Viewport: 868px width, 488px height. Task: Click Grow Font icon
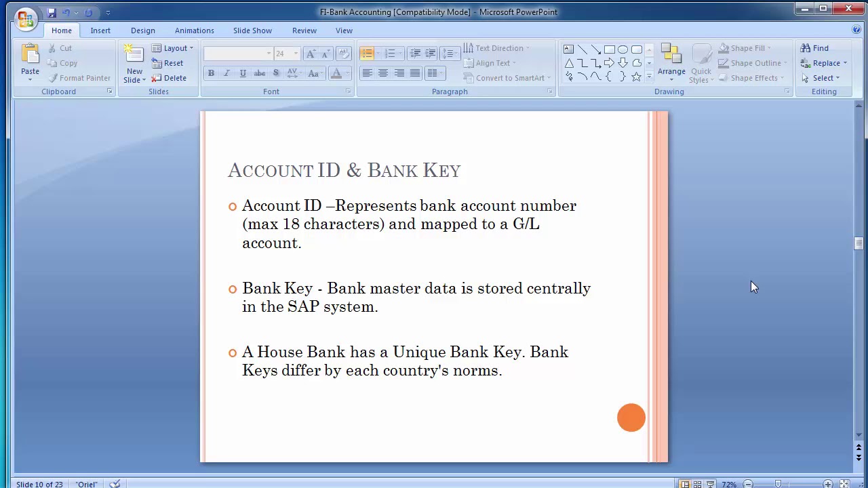coord(311,54)
